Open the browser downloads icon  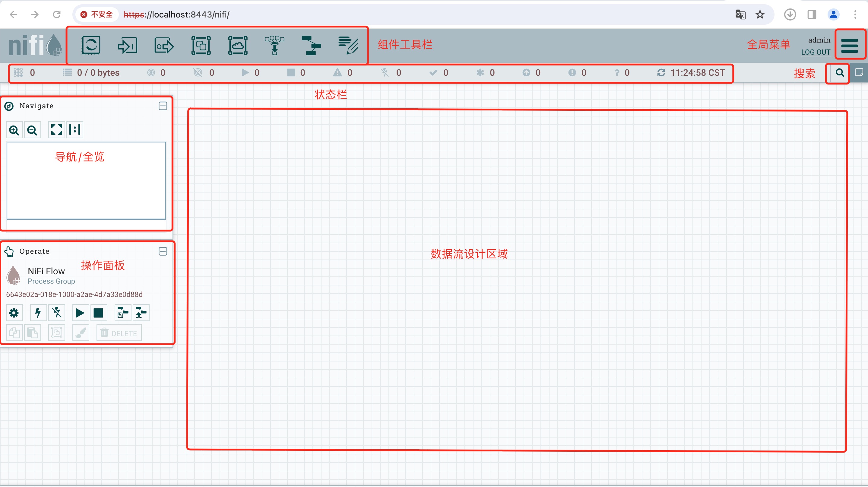pyautogui.click(x=790, y=14)
